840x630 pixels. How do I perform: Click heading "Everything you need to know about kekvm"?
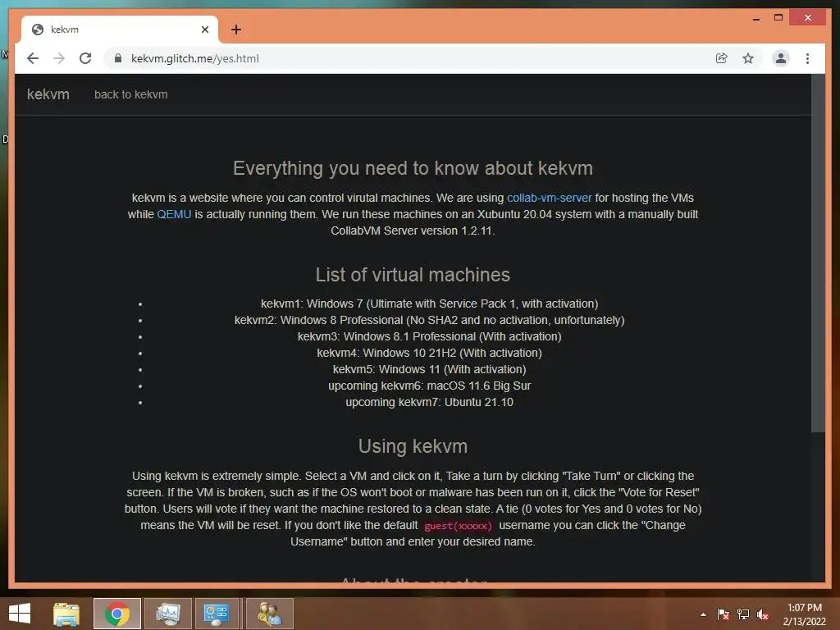(413, 168)
